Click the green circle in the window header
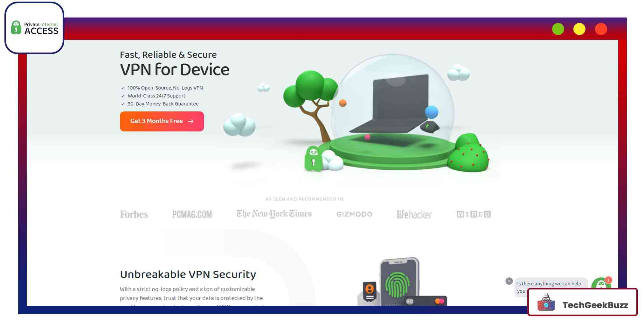The width and height of the screenshot is (644, 320). [x=558, y=29]
